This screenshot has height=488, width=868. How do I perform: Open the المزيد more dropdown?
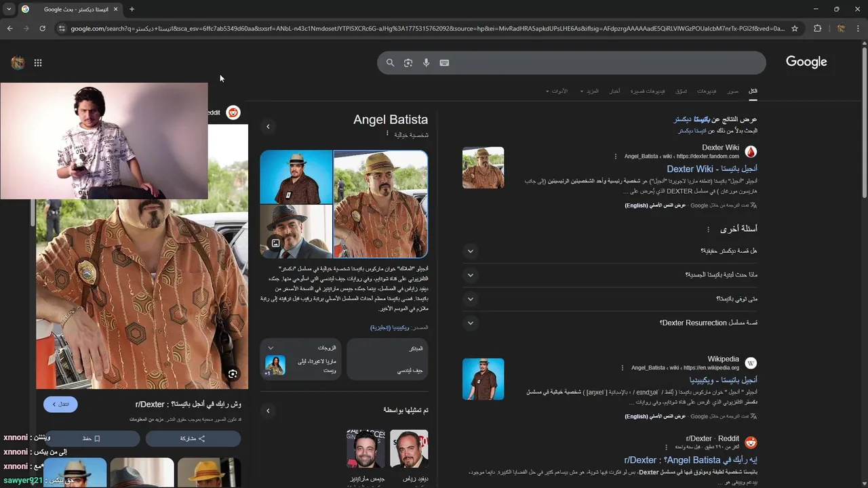click(591, 91)
